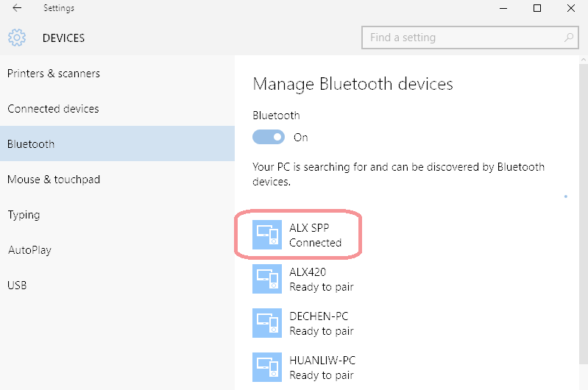Click the DECHEN-PC device name

pos(319,316)
